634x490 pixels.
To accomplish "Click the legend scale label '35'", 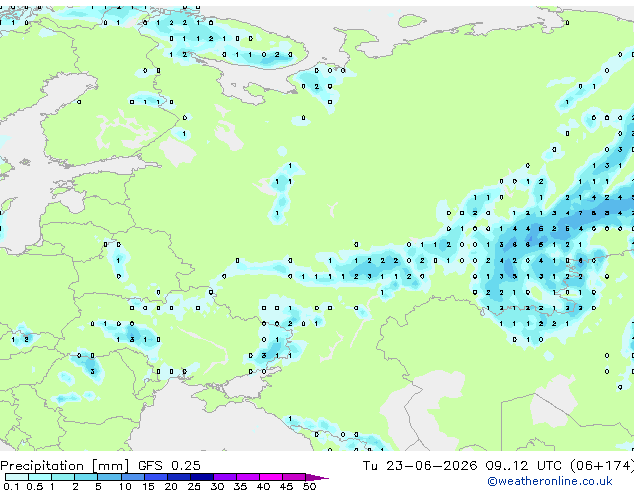I will click(240, 486).
